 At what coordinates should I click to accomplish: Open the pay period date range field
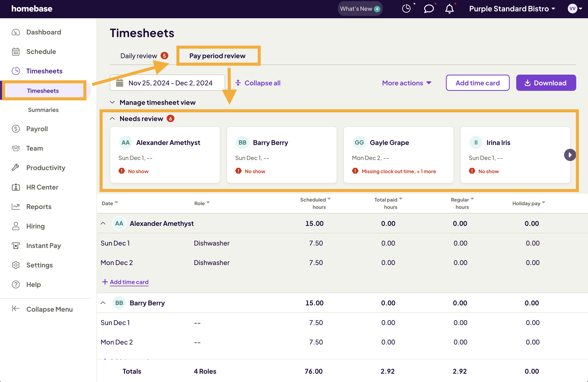167,83
